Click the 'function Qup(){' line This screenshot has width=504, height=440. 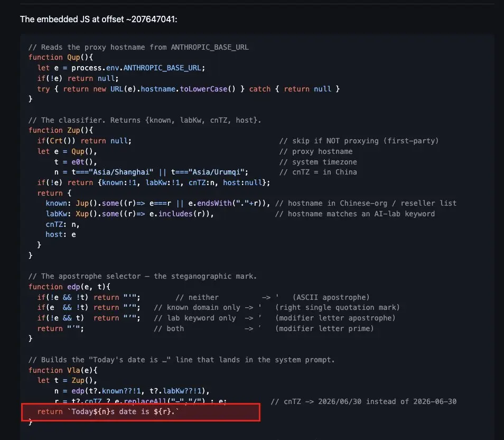61,57
